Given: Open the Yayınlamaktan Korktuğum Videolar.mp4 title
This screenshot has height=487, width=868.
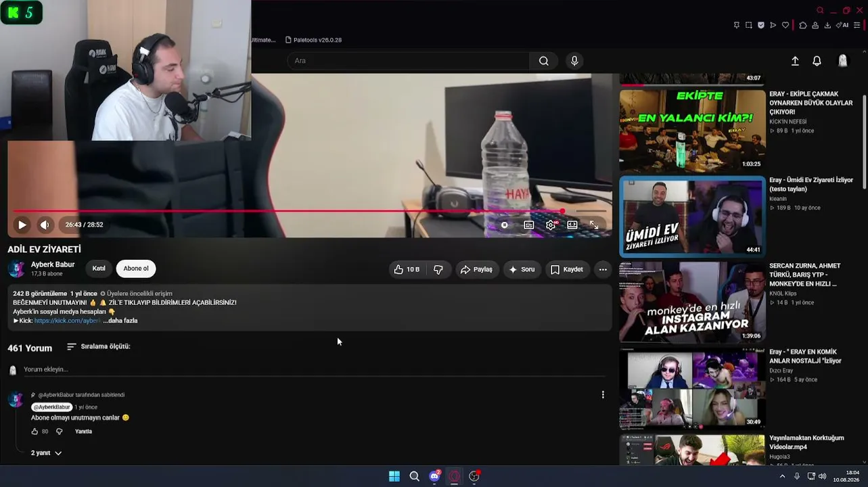Looking at the screenshot, I should (806, 442).
